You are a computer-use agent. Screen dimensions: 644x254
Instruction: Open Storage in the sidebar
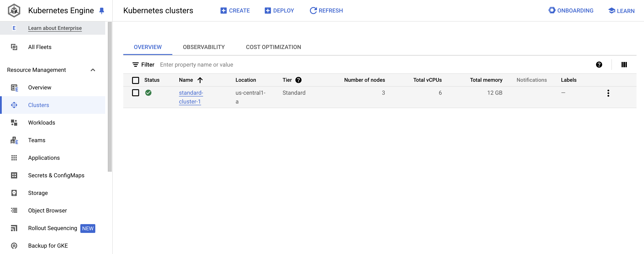53,193
